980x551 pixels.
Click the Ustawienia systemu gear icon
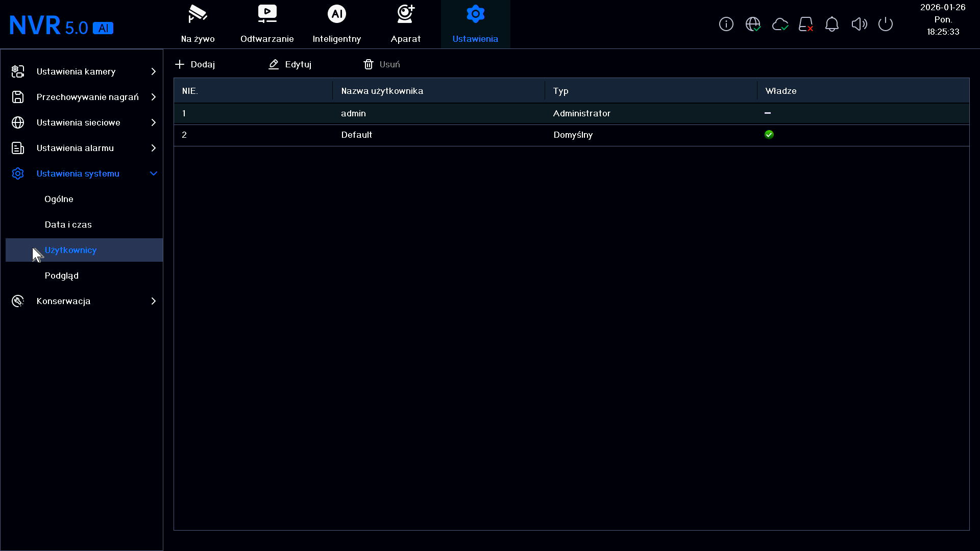click(18, 173)
